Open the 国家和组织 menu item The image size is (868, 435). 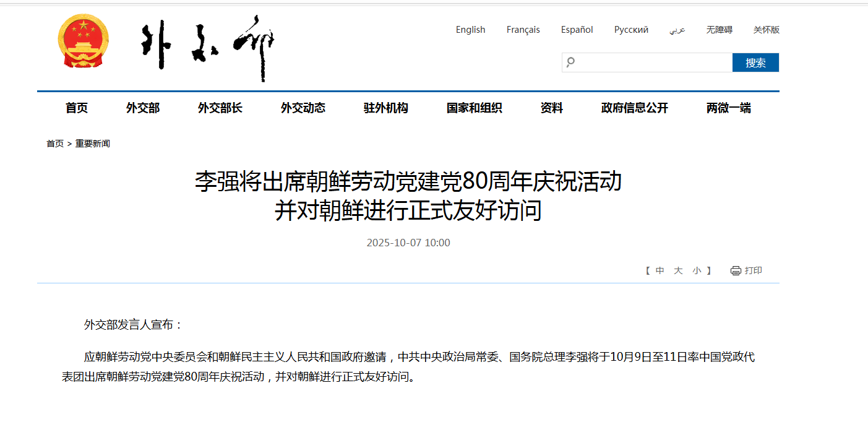coord(475,108)
